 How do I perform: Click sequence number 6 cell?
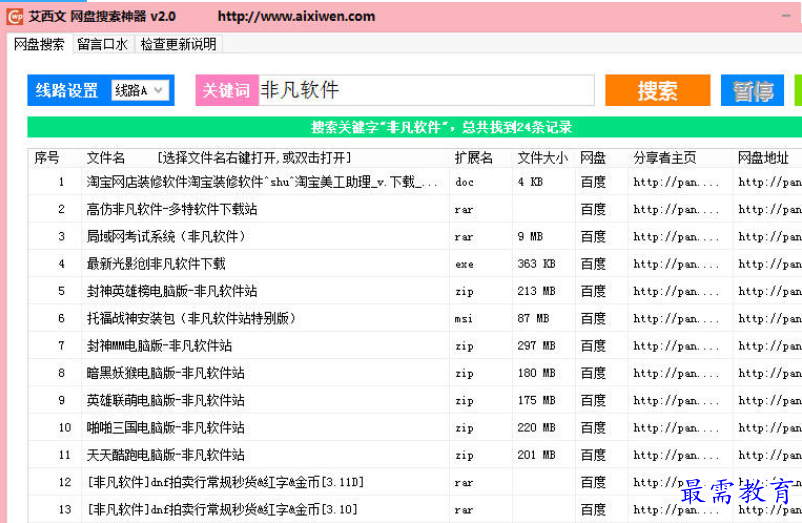point(61,319)
